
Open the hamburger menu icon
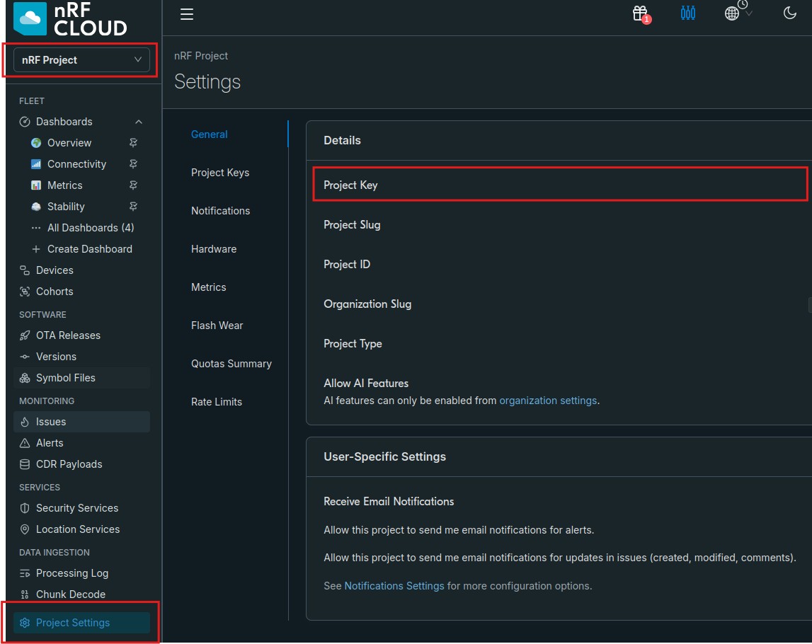coord(187,14)
